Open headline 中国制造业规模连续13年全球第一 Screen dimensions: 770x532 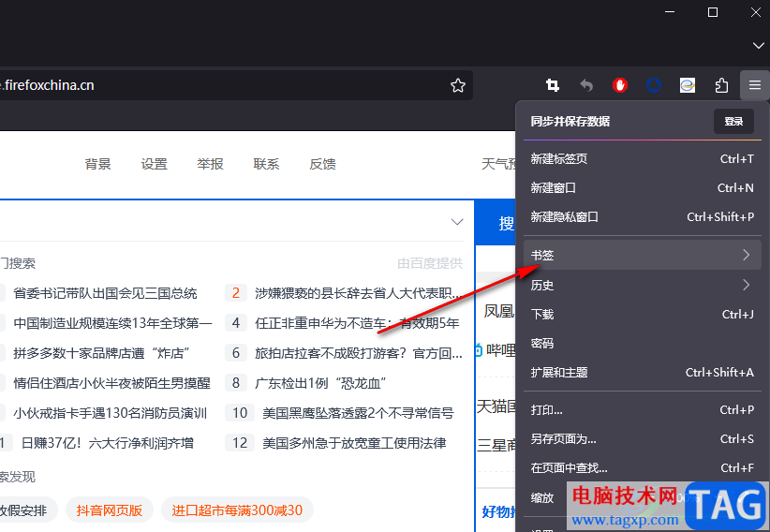(x=112, y=323)
